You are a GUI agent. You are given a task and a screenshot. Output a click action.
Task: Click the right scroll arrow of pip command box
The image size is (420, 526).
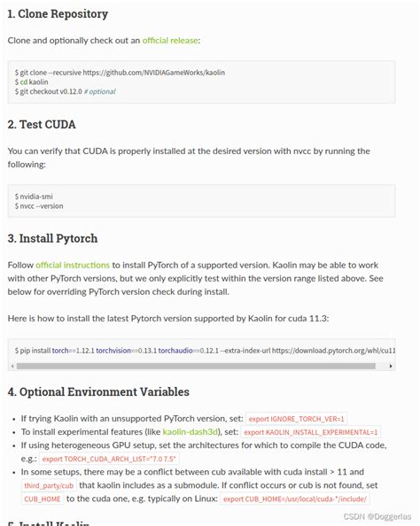(x=391, y=366)
